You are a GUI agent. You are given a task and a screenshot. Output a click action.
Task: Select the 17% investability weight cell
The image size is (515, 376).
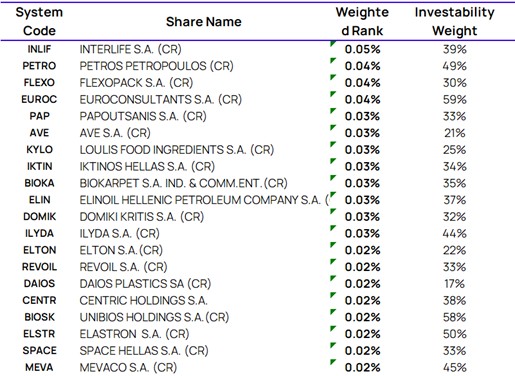455,284
